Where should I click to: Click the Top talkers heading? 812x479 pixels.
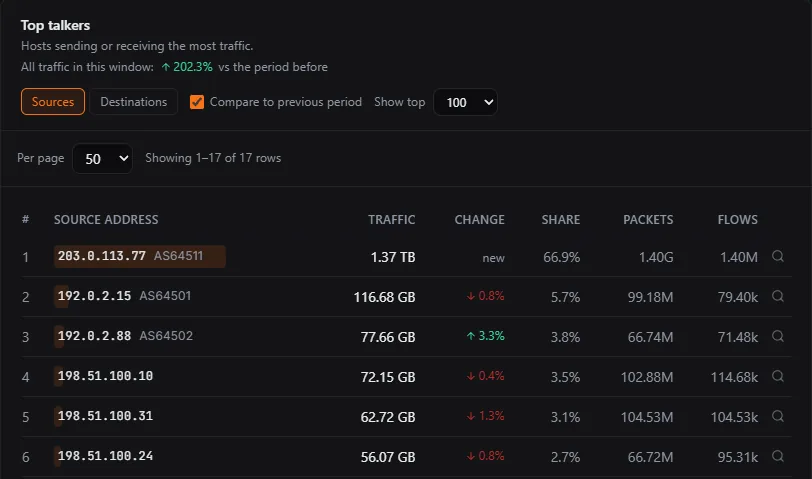[x=55, y=25]
